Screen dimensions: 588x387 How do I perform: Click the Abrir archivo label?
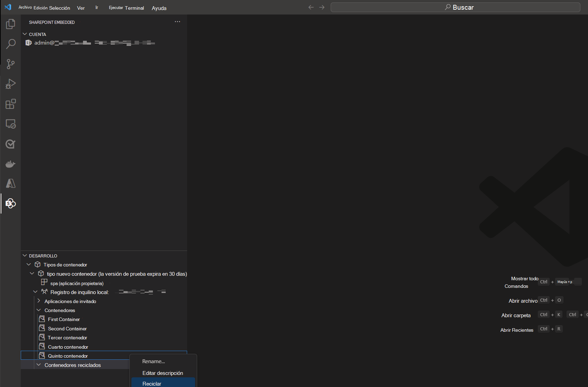[523, 301]
